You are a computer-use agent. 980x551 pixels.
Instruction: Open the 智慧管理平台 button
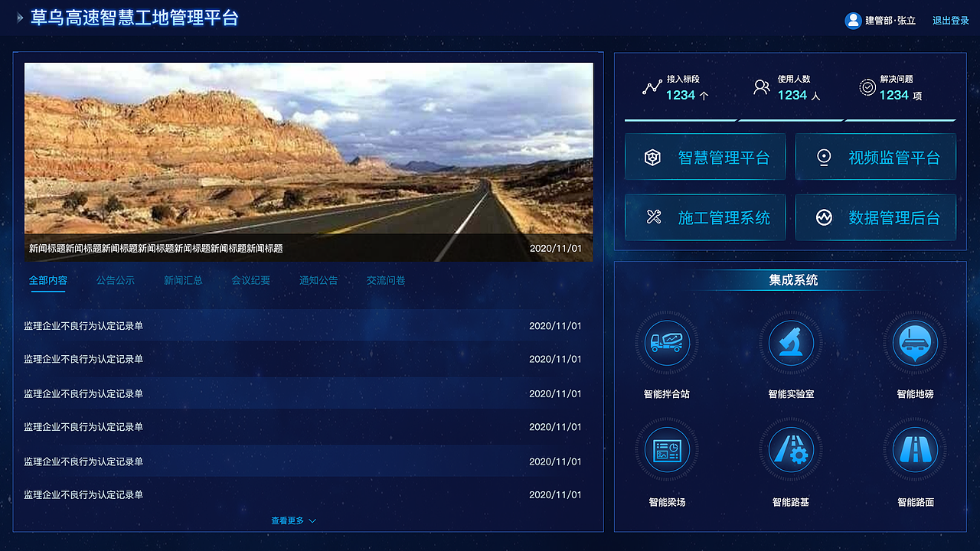[x=704, y=156]
